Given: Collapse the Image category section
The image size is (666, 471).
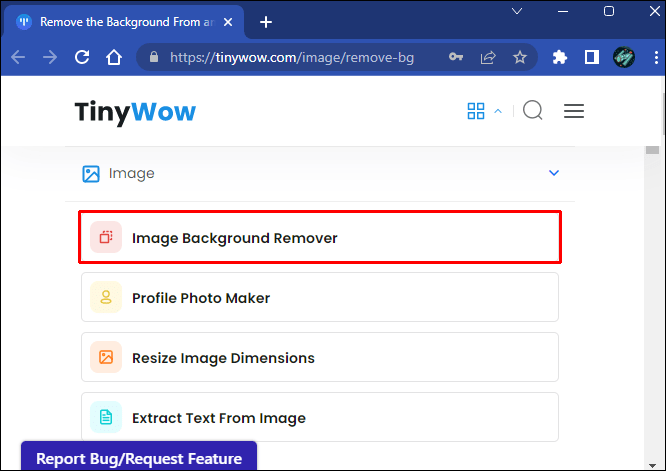Looking at the screenshot, I should (554, 174).
